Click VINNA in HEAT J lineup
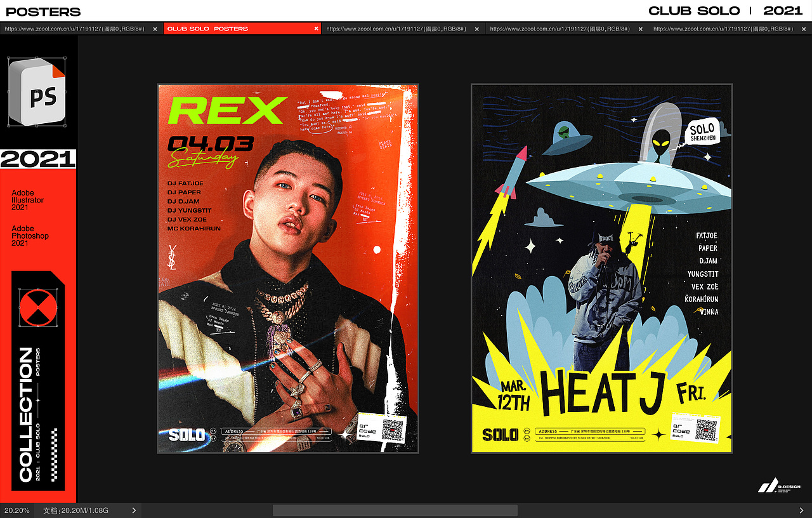Screen dimensions: 812x518 click(x=709, y=312)
